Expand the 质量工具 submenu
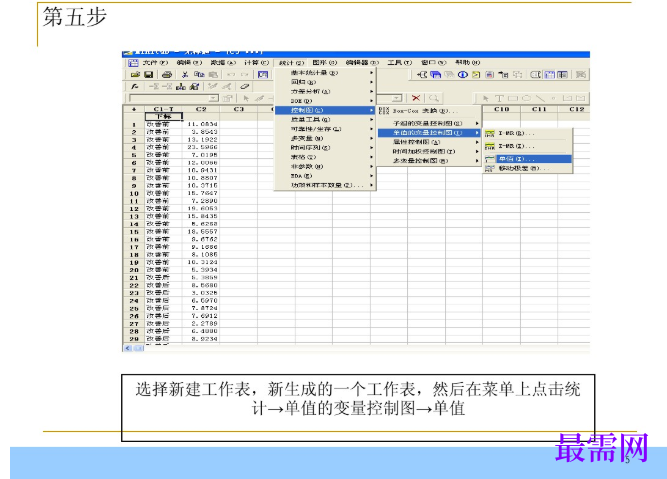 click(325, 120)
